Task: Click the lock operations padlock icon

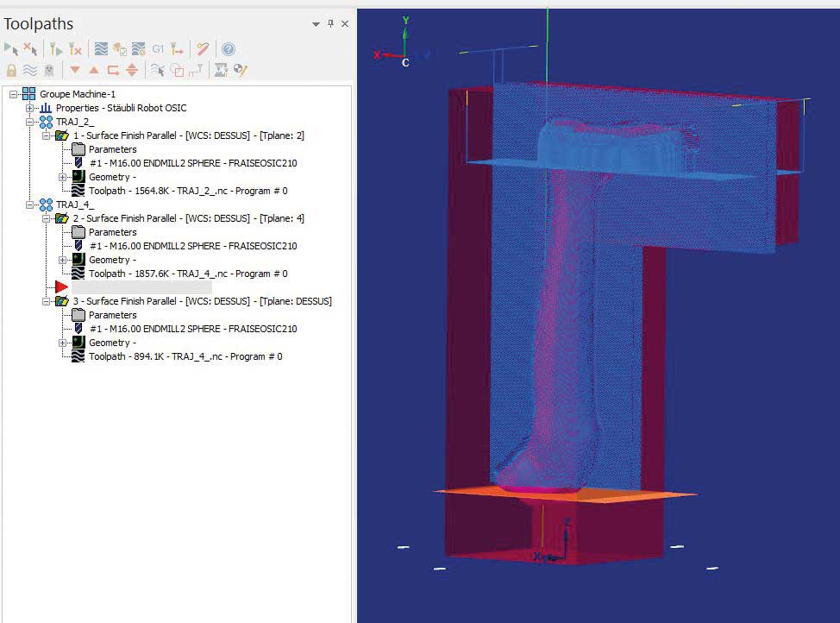Action: pos(11,70)
